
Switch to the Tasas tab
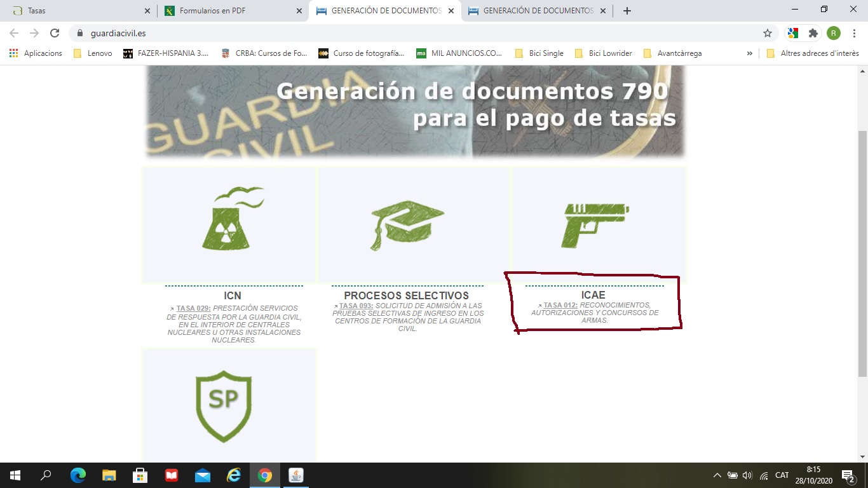pos(76,11)
